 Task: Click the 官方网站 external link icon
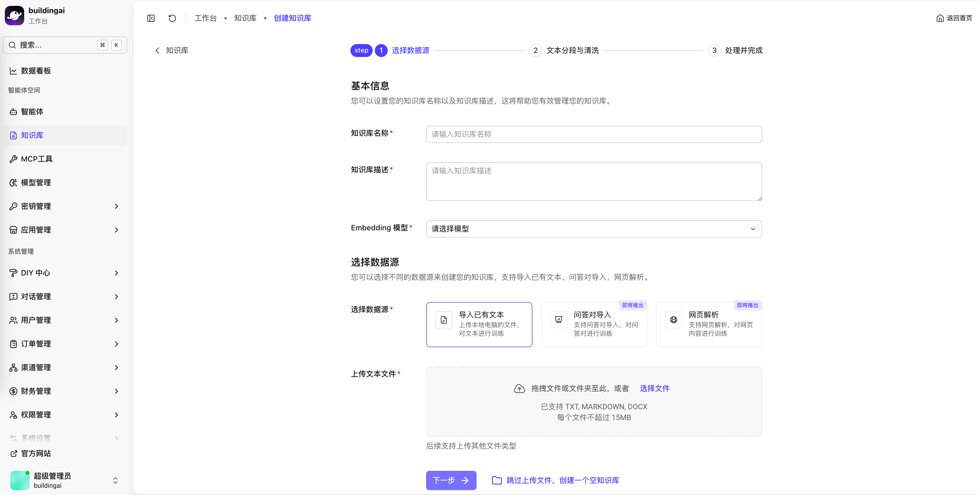[13, 454]
